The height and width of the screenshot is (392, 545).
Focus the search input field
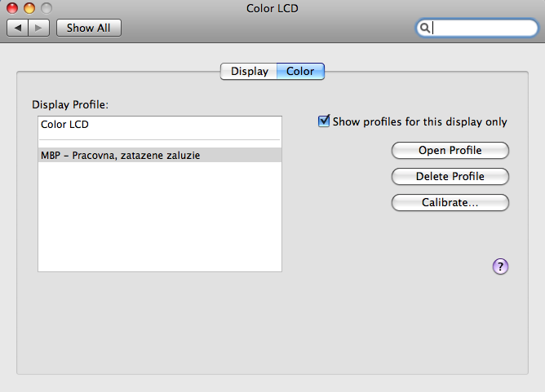click(x=481, y=28)
